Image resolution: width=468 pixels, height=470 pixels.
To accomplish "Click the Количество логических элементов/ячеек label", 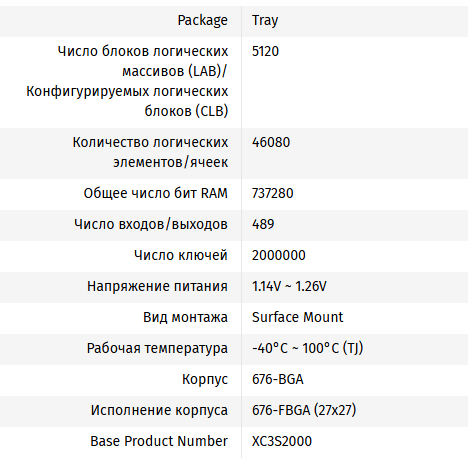I will pos(150,152).
